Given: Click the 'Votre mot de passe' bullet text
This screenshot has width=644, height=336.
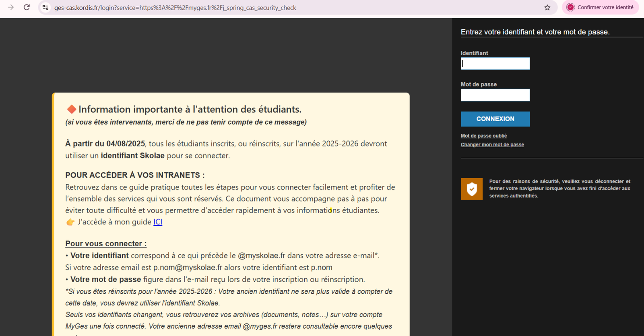Looking at the screenshot, I should tap(105, 279).
